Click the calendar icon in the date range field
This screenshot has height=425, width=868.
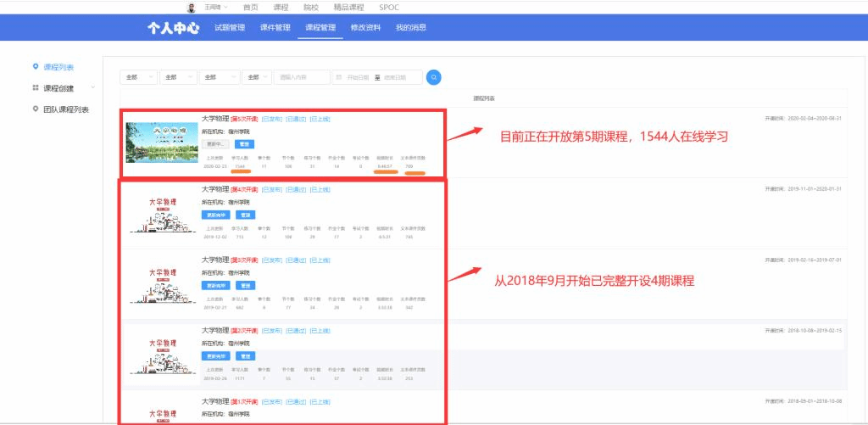coord(338,77)
